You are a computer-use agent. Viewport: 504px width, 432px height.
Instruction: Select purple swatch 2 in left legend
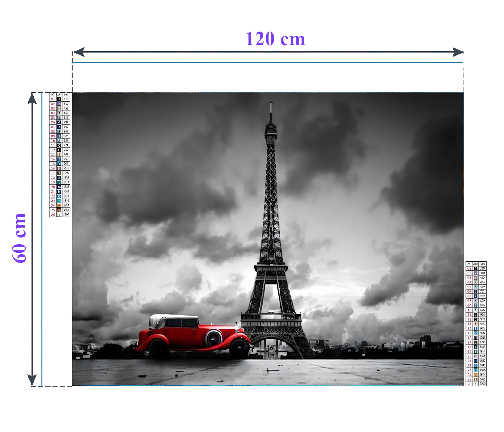point(59,104)
